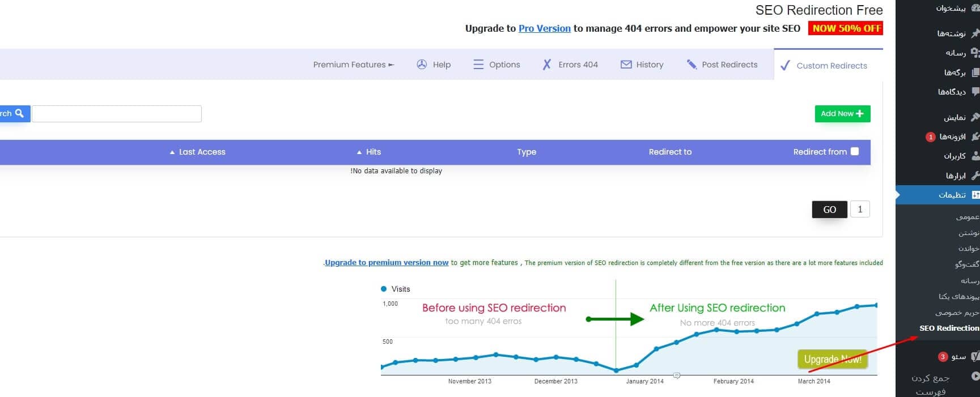Focus the redirect search input field
The height and width of the screenshot is (397, 980).
point(117,114)
